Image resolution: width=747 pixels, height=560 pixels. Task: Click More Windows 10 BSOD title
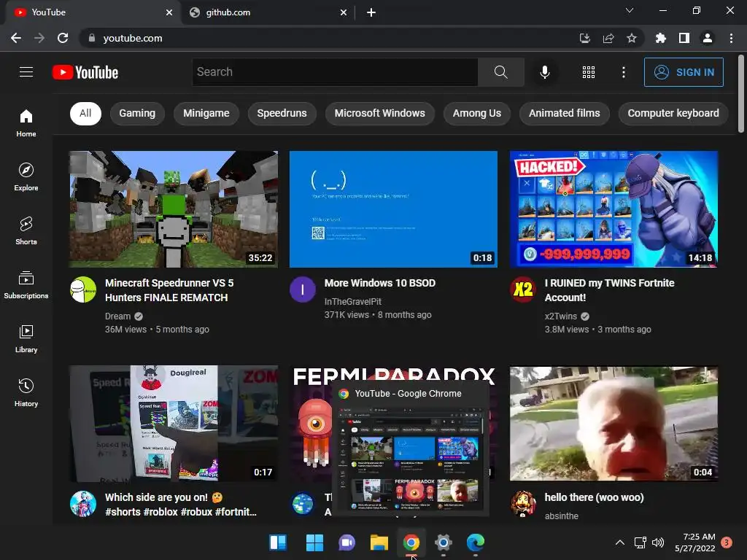click(x=379, y=283)
